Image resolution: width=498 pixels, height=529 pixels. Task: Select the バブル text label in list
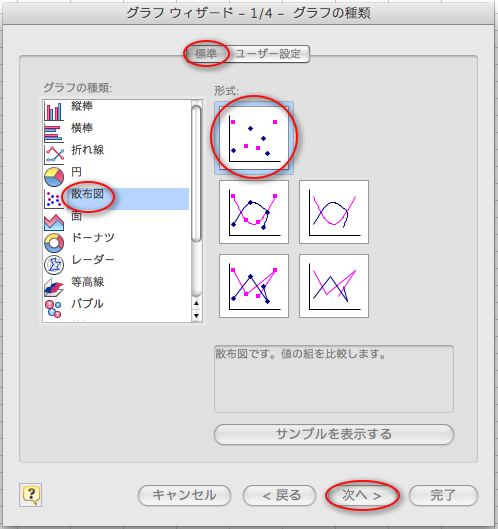point(87,304)
